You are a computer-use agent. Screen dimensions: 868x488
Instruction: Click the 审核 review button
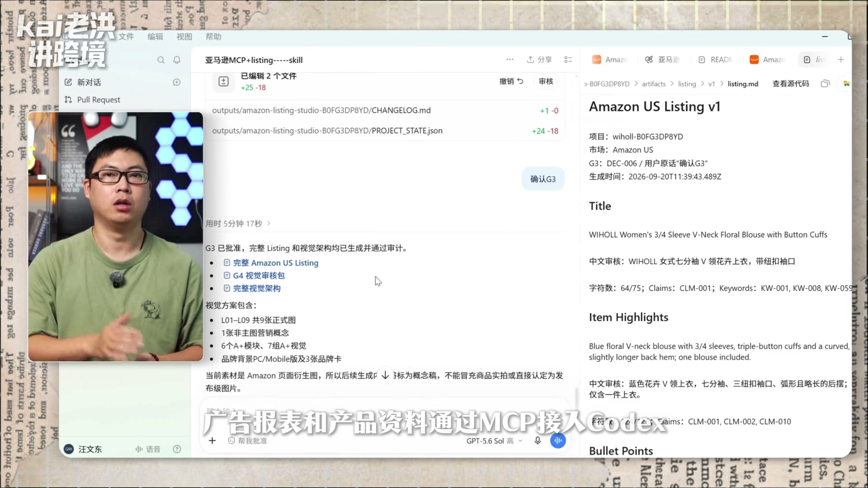click(546, 81)
